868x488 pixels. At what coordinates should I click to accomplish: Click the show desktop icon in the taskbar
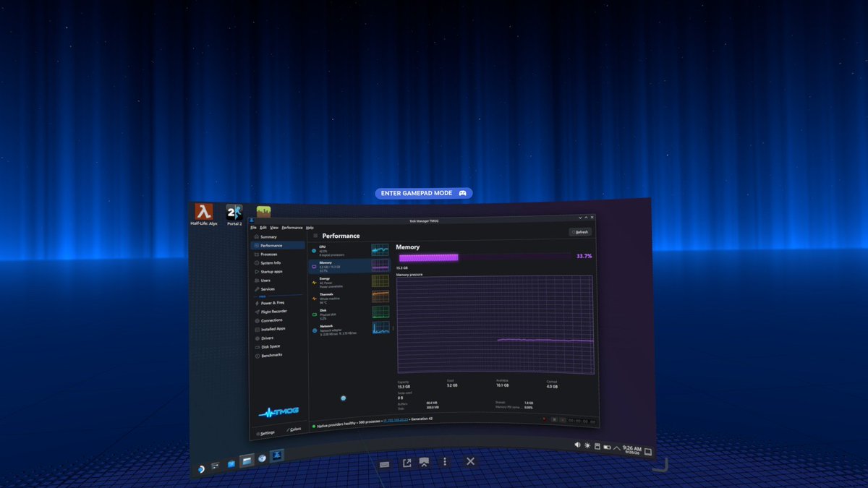click(648, 452)
